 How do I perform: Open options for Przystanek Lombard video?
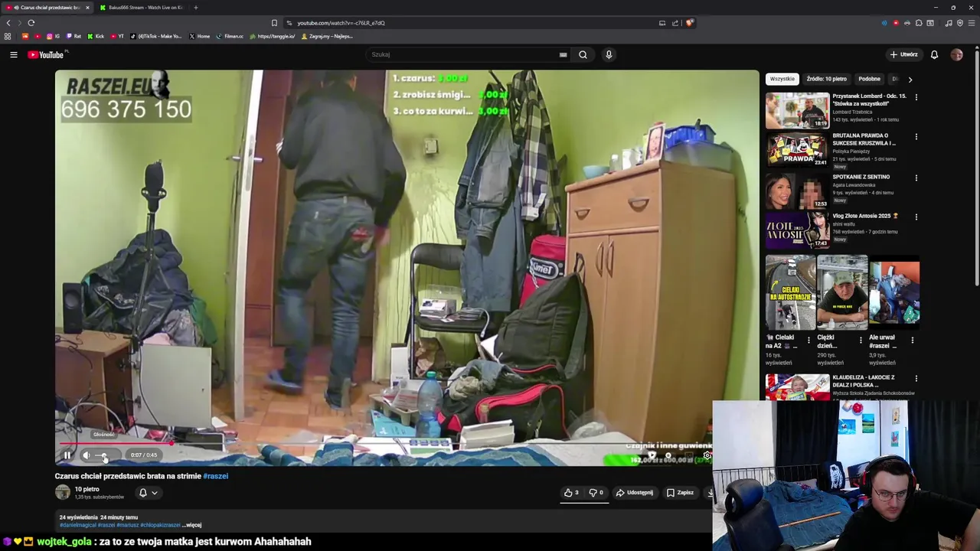coord(916,97)
